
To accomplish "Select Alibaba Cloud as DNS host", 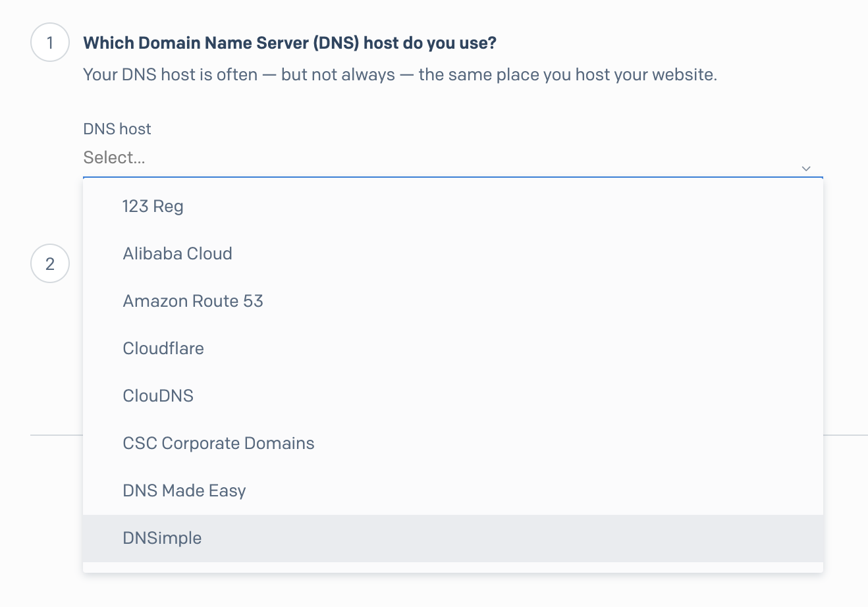I will click(x=453, y=254).
